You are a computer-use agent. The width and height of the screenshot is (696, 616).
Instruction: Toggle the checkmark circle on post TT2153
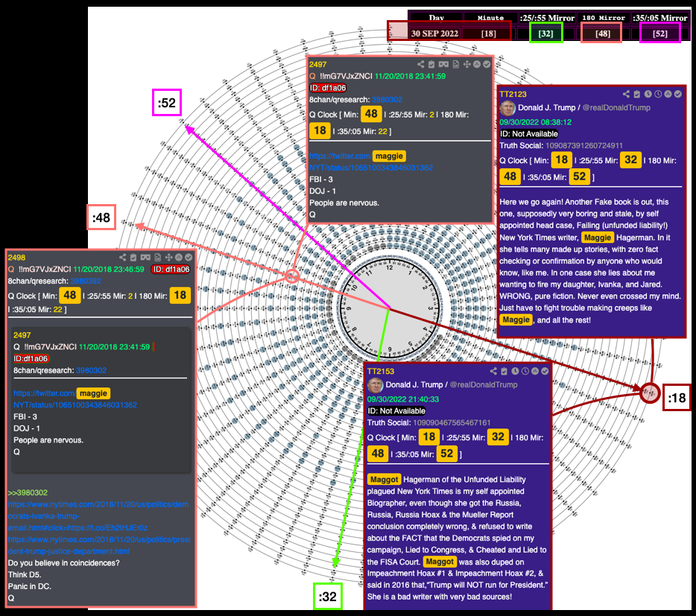(545, 371)
